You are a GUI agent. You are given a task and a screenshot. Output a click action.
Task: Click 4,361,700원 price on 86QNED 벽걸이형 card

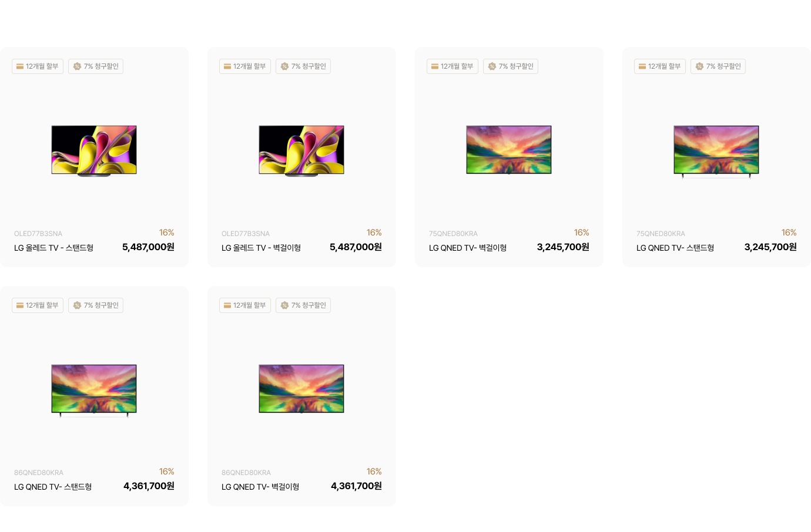(356, 486)
